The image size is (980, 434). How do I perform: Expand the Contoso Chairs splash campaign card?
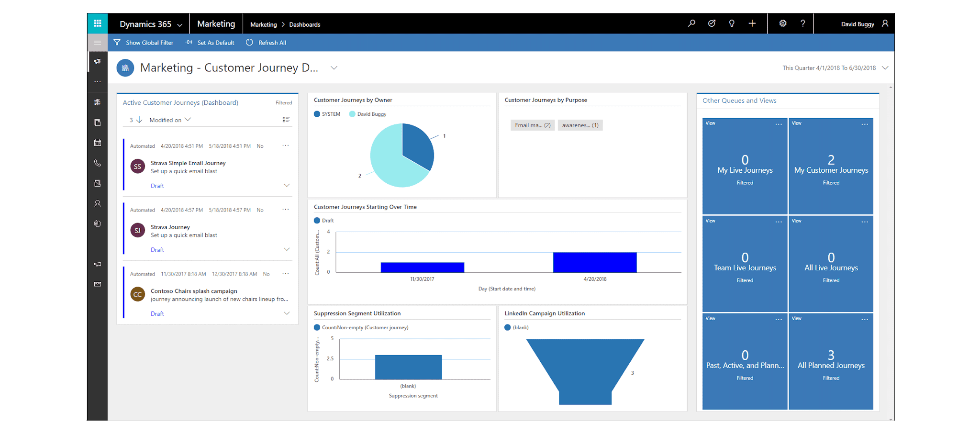click(x=287, y=313)
